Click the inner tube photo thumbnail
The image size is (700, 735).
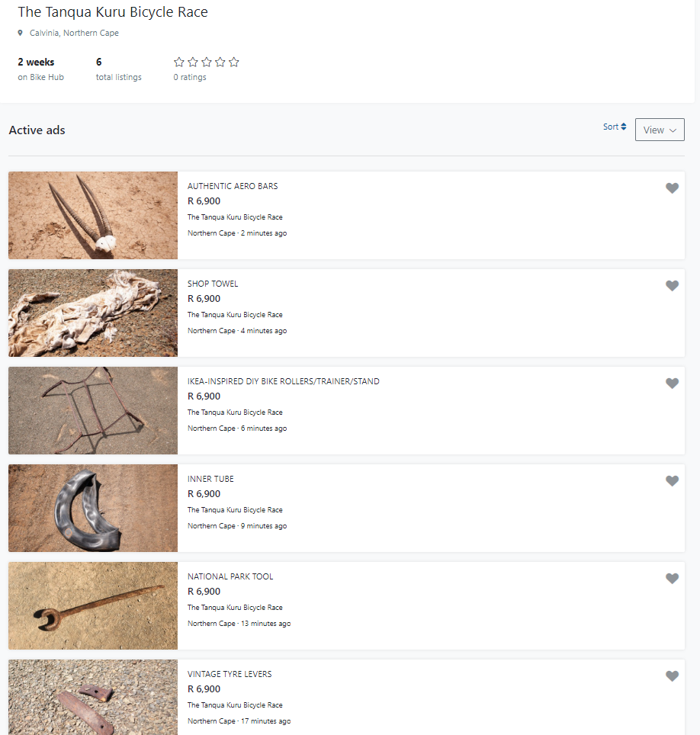[x=93, y=508]
